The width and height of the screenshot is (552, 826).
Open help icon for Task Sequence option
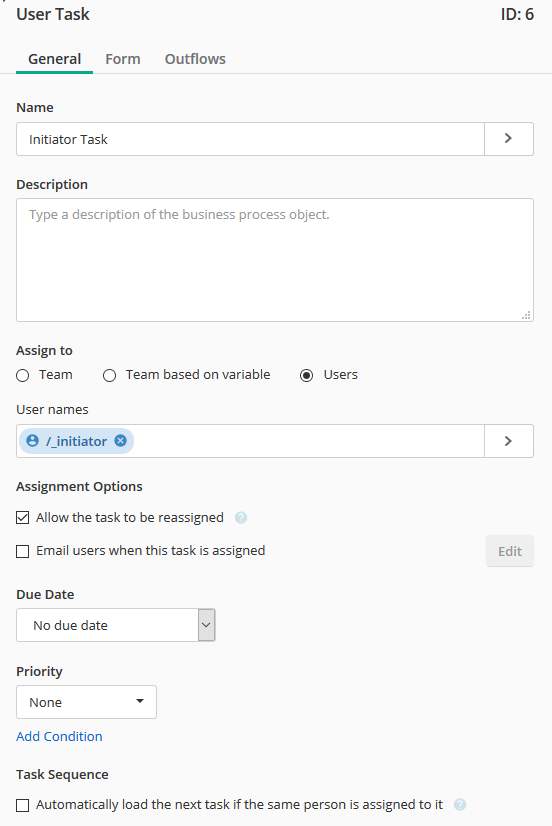click(460, 805)
